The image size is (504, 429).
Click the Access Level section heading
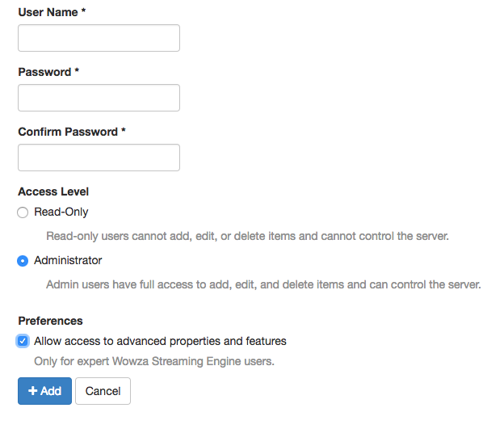pos(53,191)
